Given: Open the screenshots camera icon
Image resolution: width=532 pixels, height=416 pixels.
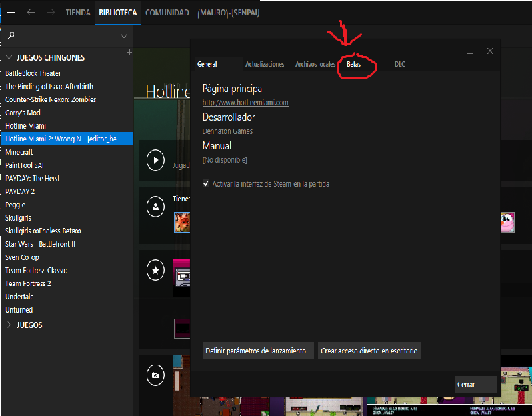Looking at the screenshot, I should pyautogui.click(x=155, y=375).
